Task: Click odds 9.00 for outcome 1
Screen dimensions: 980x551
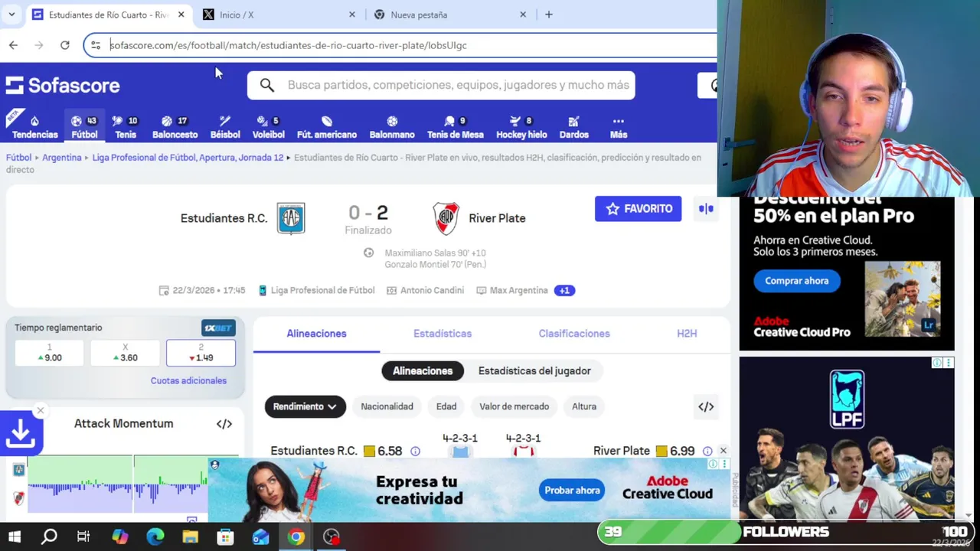Action: [x=49, y=353]
